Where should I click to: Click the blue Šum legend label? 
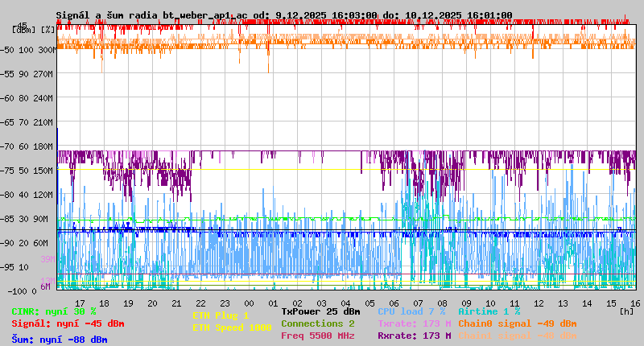point(60,340)
